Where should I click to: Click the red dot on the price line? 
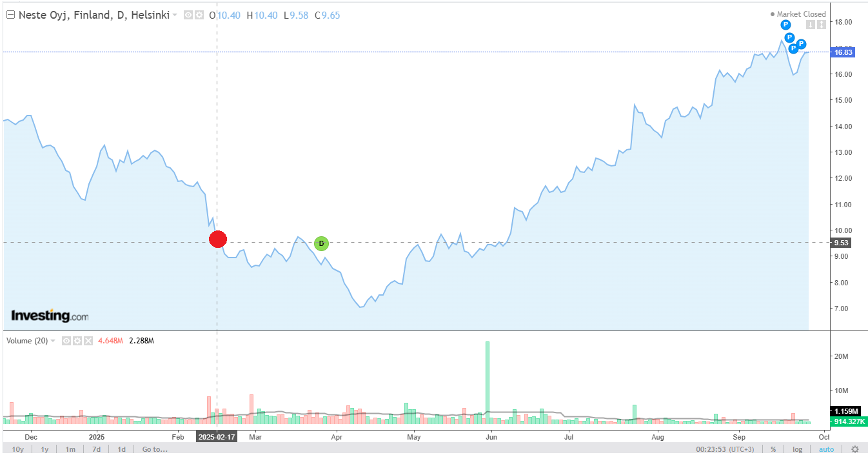coord(218,239)
